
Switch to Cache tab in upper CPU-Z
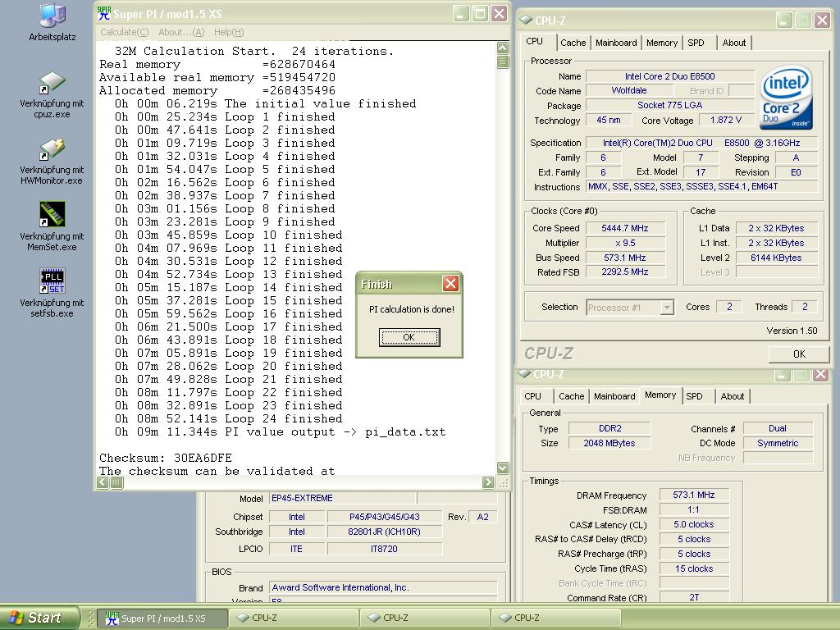tap(573, 43)
